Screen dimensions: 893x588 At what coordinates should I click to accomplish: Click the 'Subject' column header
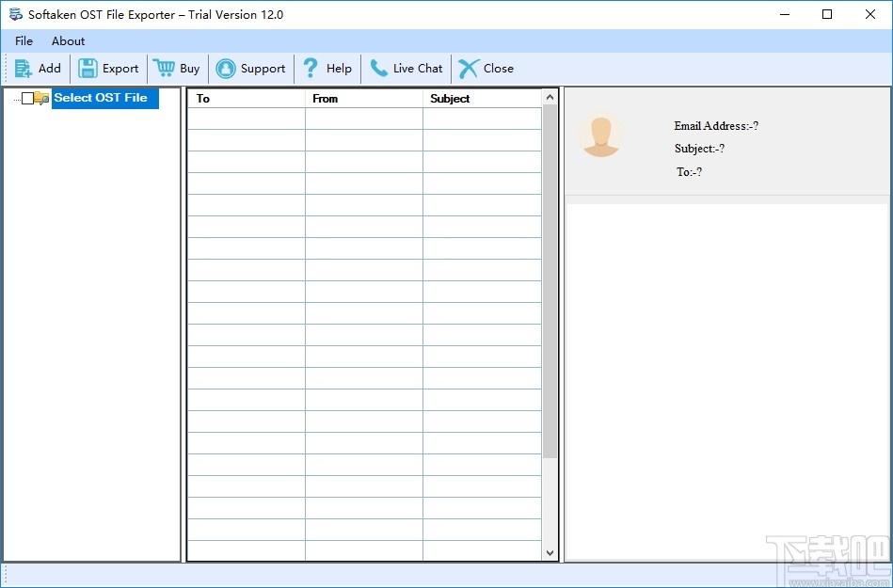[x=483, y=99]
